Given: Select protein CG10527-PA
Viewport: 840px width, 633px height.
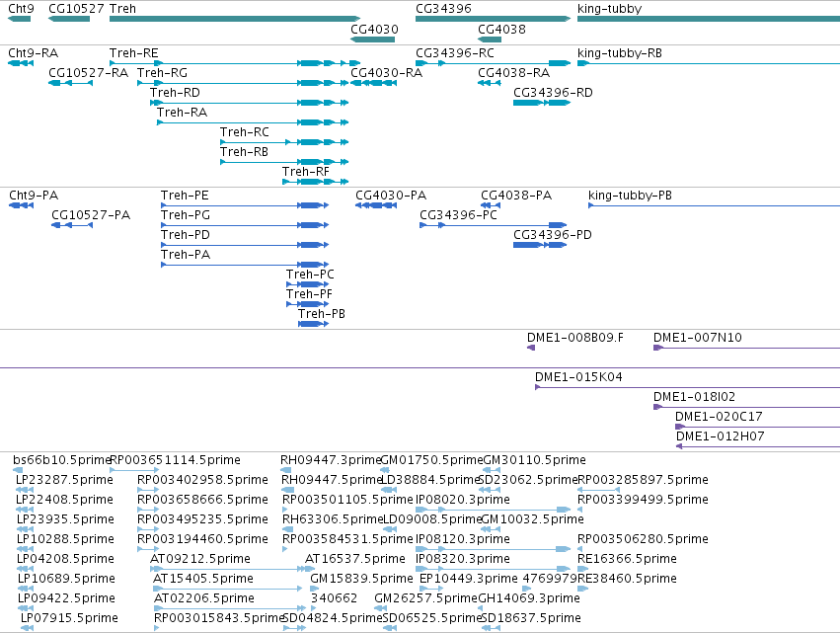Looking at the screenshot, I should coord(72,225).
